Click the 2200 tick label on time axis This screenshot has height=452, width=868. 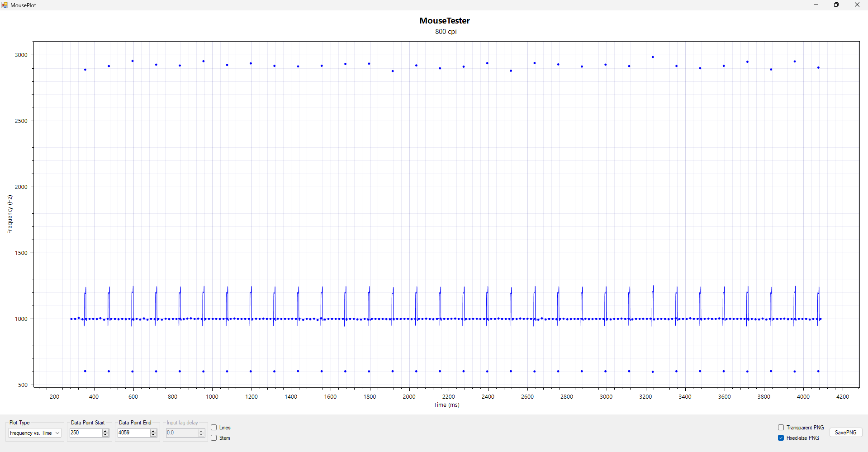click(x=449, y=397)
